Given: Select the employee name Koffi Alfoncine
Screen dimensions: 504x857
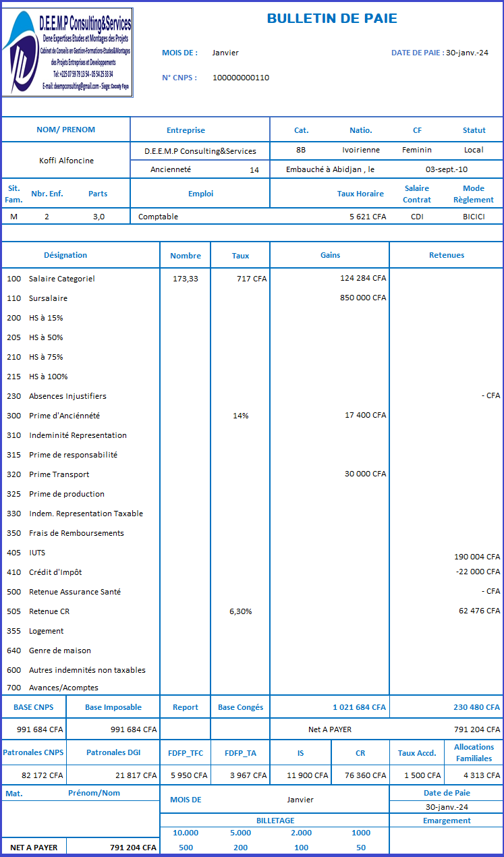Looking at the screenshot, I should (67, 161).
